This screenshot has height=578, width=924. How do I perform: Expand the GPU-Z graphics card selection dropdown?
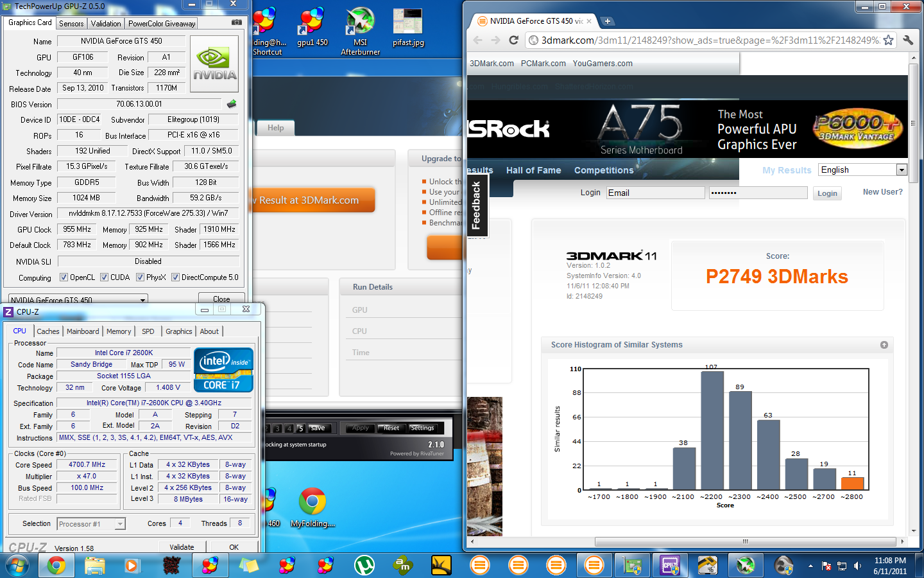tap(142, 300)
